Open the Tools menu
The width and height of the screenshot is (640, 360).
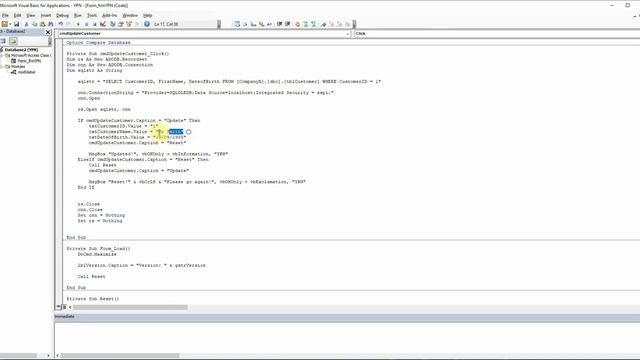(92, 15)
